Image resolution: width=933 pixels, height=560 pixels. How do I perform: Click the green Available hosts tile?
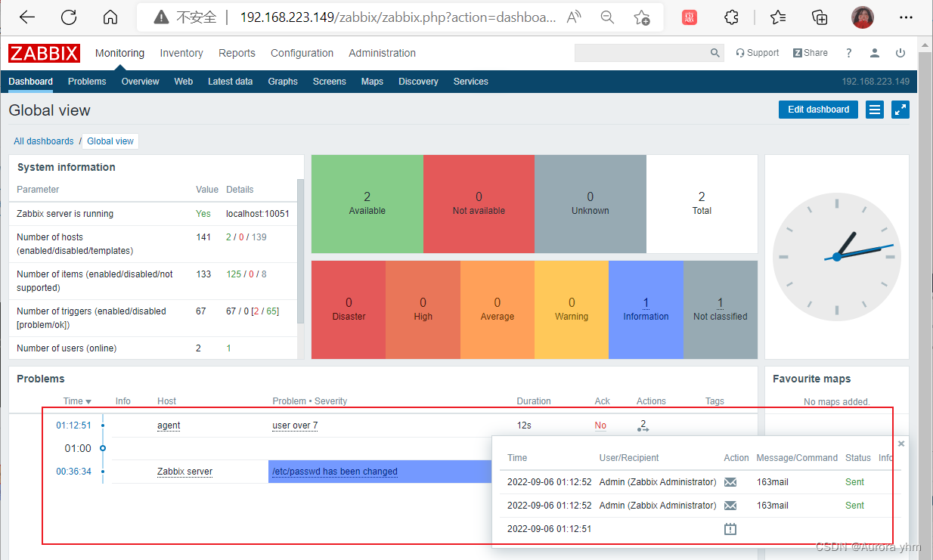pos(367,204)
